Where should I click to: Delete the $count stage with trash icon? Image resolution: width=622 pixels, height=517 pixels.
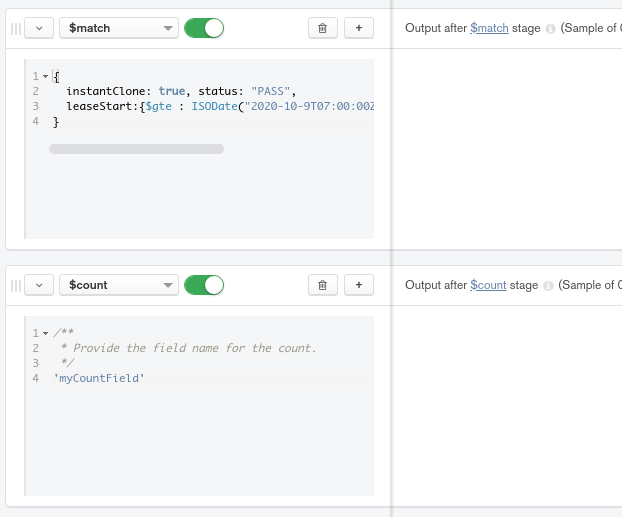tap(322, 285)
